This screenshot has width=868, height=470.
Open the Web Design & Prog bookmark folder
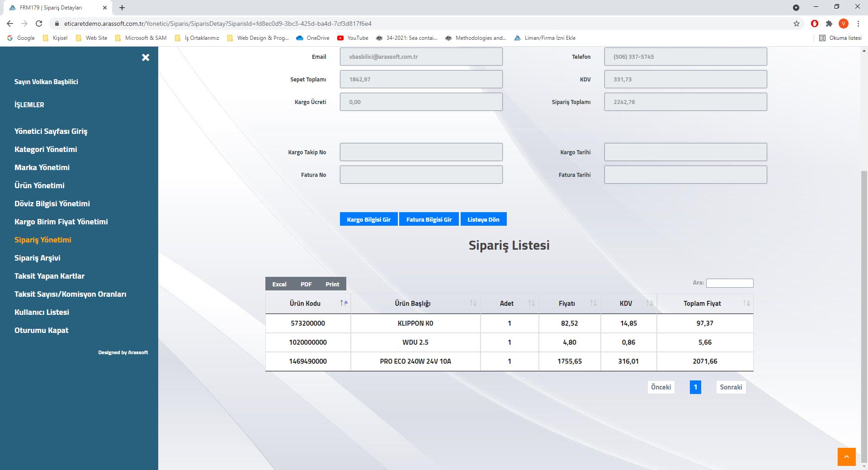coord(258,38)
